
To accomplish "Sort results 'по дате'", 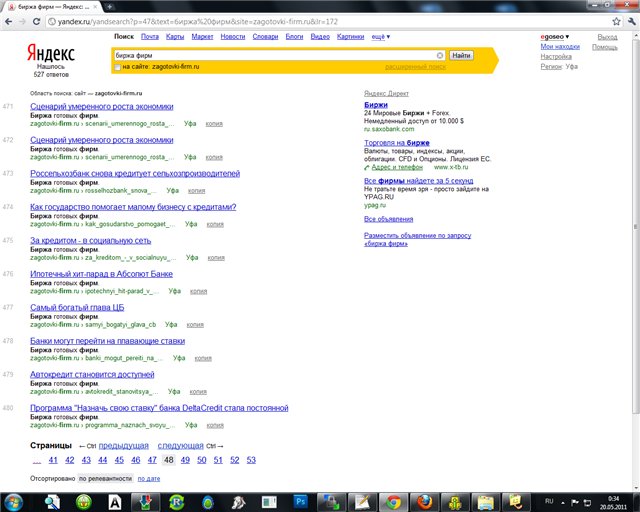I will click(149, 479).
